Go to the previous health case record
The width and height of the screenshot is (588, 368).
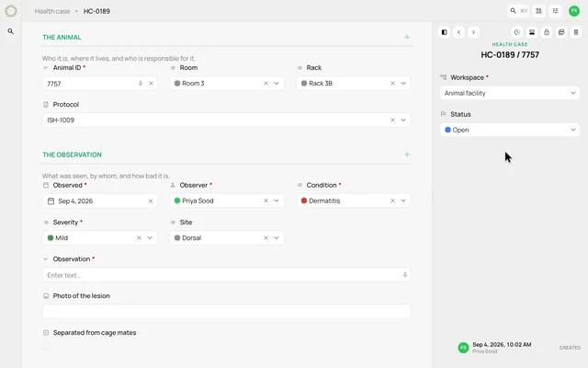tap(459, 32)
